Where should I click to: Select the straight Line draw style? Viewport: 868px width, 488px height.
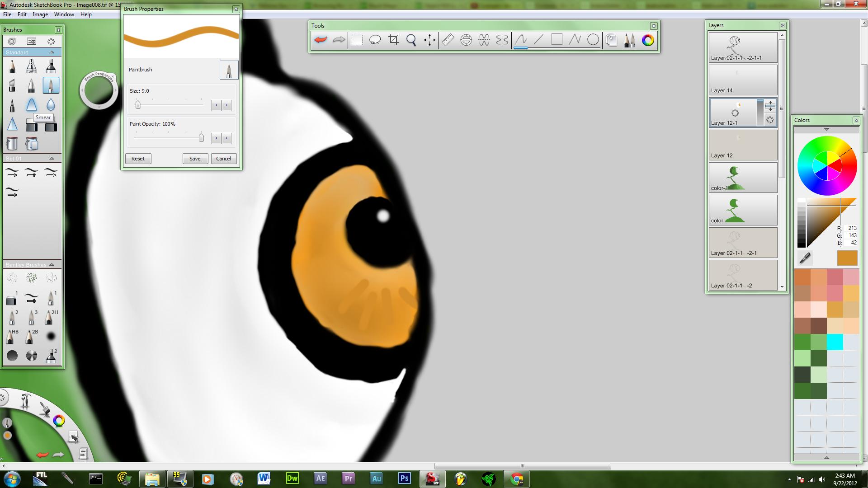(x=538, y=40)
